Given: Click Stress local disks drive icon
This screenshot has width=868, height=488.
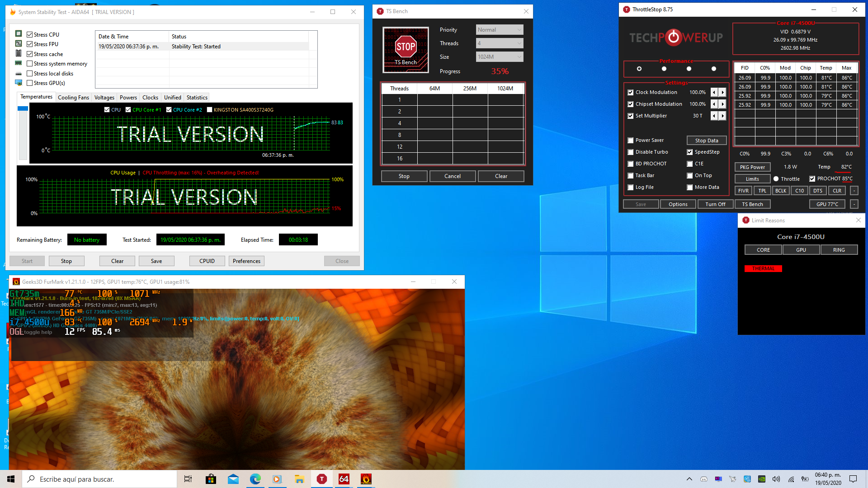Looking at the screenshot, I should tap(19, 73).
